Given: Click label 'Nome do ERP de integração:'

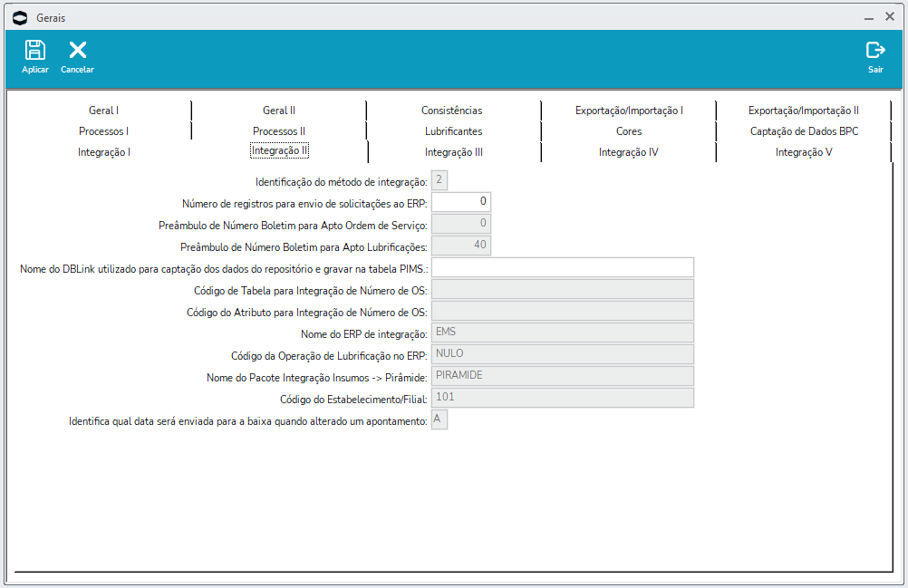Looking at the screenshot, I should [x=364, y=334].
